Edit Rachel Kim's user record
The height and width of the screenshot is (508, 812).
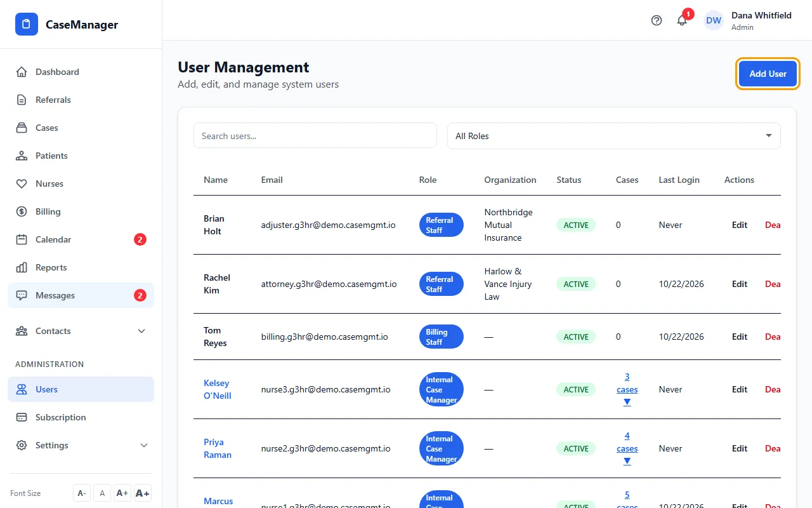pyautogui.click(x=740, y=284)
